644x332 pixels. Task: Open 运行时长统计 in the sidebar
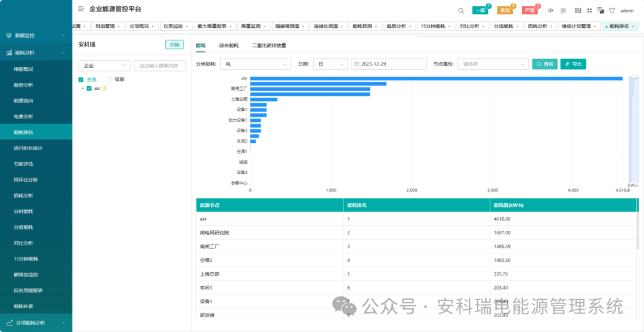click(x=28, y=148)
